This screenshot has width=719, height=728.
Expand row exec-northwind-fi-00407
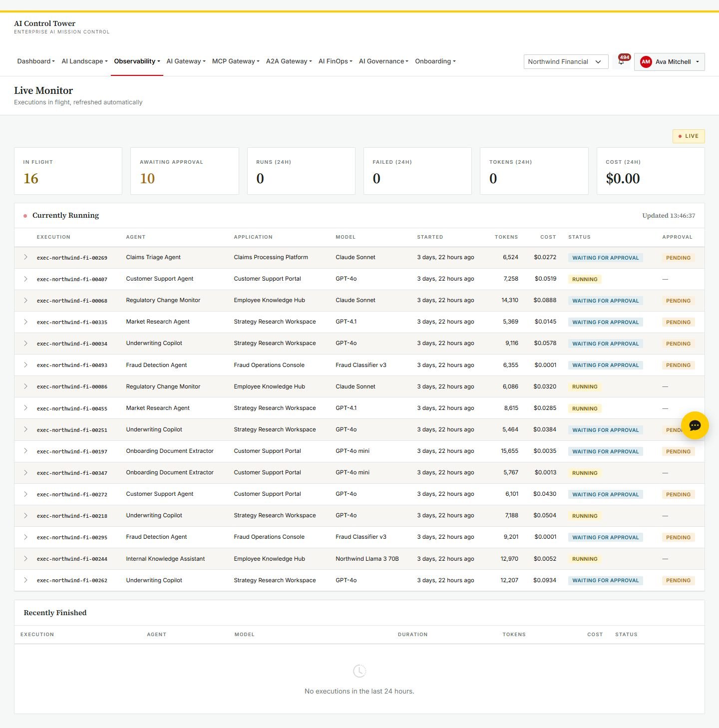point(25,279)
